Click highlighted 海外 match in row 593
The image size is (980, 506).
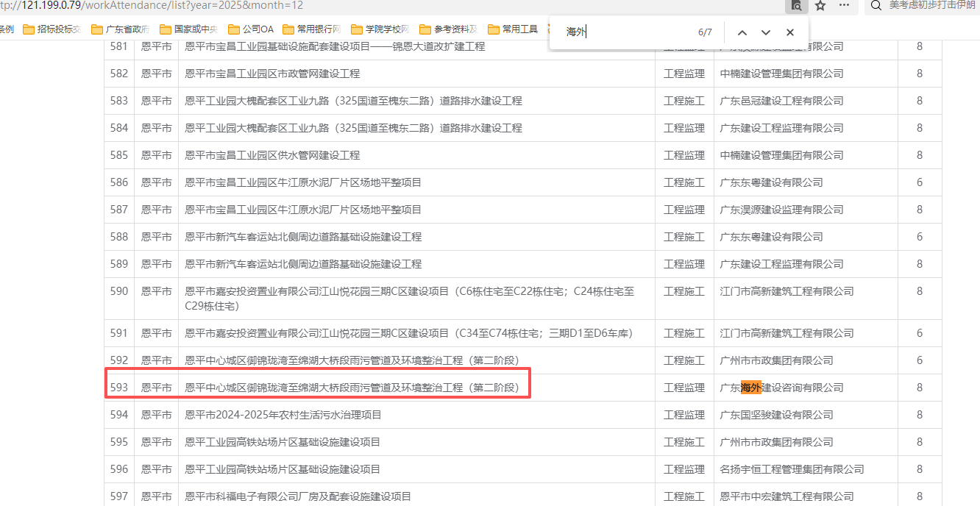point(750,388)
